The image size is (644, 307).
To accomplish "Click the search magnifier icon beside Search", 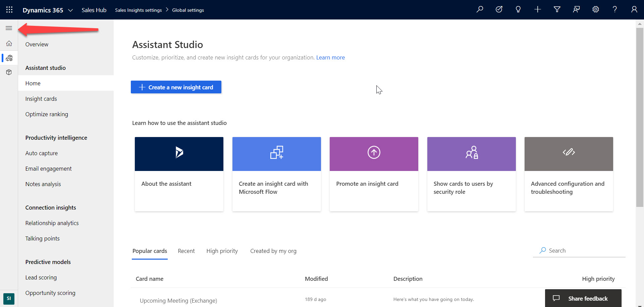I will click(542, 250).
